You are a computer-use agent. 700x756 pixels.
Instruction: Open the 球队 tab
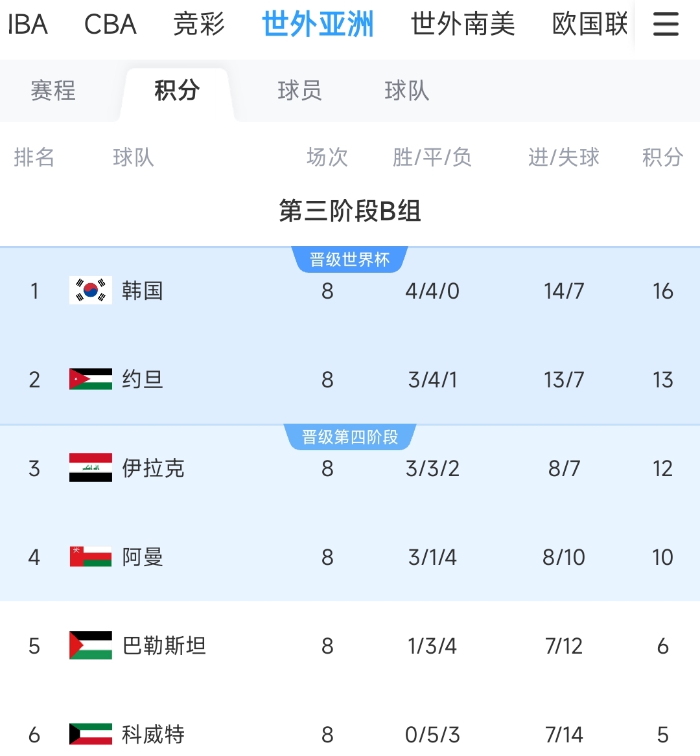pos(406,91)
